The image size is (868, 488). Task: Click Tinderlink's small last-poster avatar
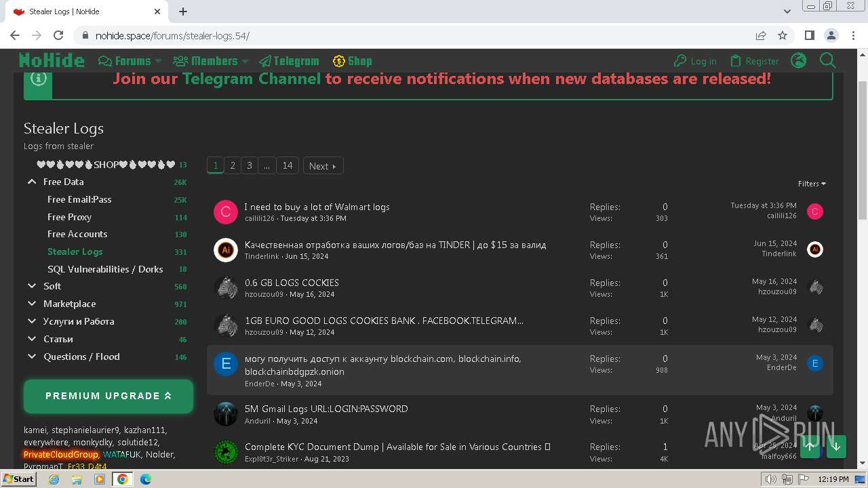tap(815, 249)
